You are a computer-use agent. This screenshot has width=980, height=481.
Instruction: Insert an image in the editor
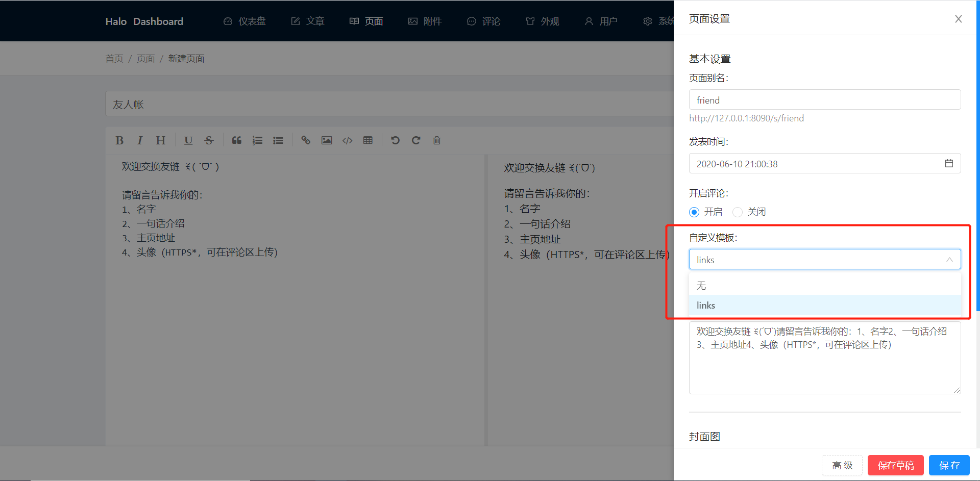(327, 140)
